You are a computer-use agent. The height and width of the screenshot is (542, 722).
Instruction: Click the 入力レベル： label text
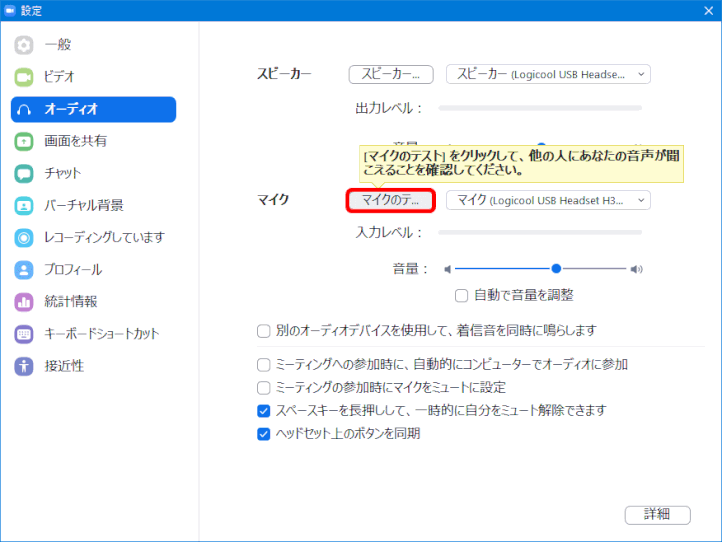389,233
